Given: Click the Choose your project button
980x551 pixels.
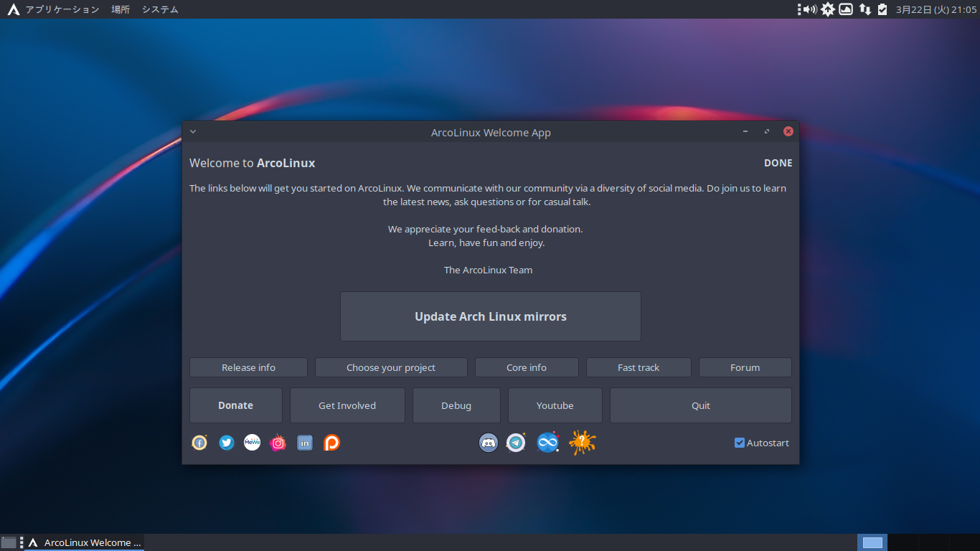Looking at the screenshot, I should [x=391, y=367].
